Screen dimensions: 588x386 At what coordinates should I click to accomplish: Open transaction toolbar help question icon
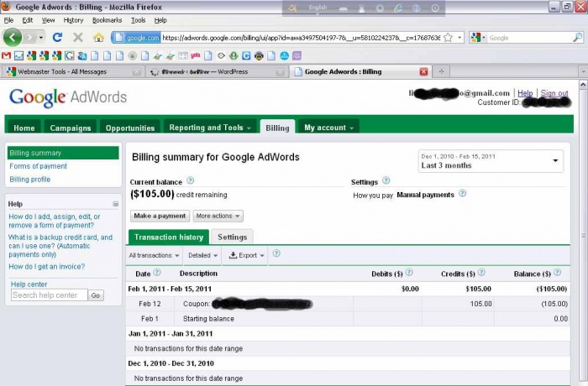[x=276, y=253]
